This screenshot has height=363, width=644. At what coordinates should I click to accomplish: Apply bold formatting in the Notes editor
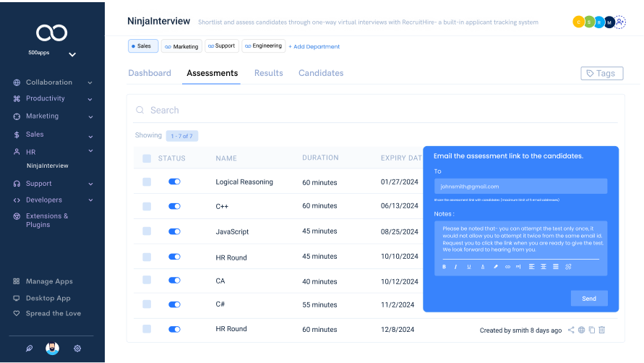click(444, 267)
